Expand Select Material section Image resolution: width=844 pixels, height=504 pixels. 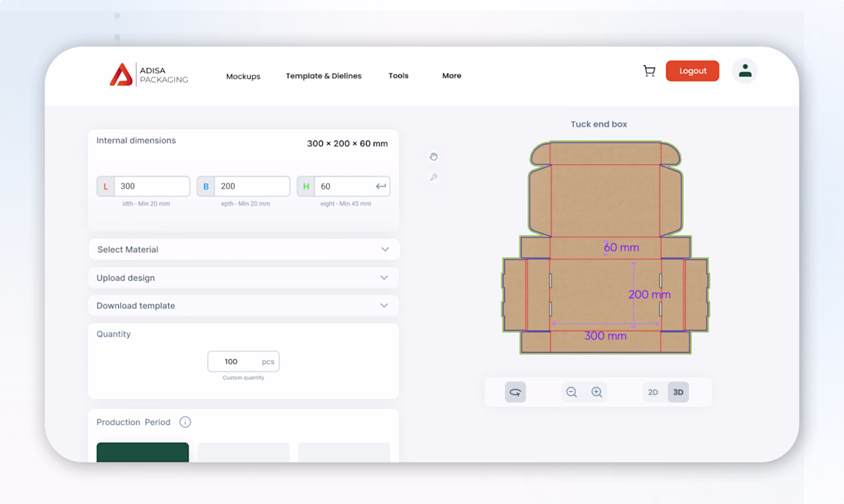[244, 249]
